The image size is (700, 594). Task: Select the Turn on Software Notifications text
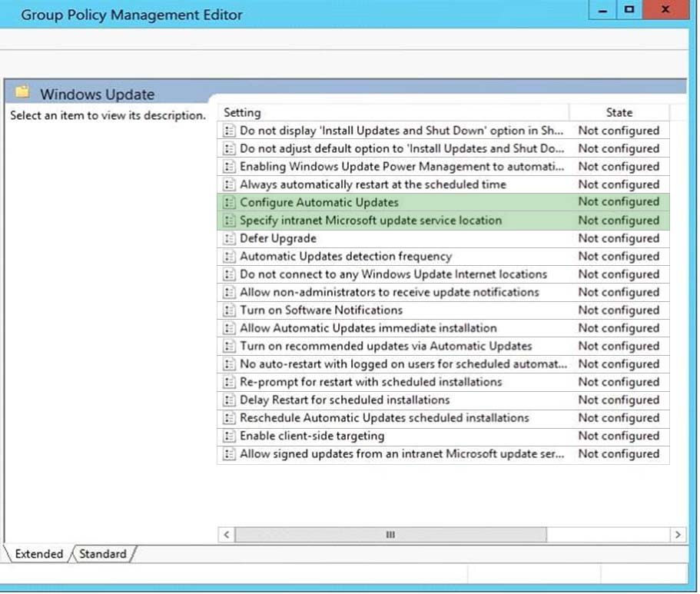[x=321, y=310]
